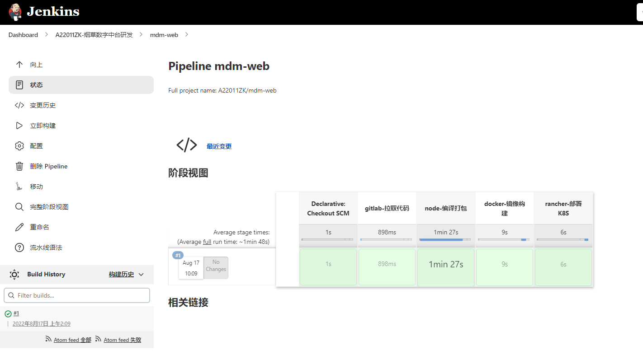The width and height of the screenshot is (643, 364).
Task: Click node-编译打包 average time progress bar
Action: coord(445,240)
